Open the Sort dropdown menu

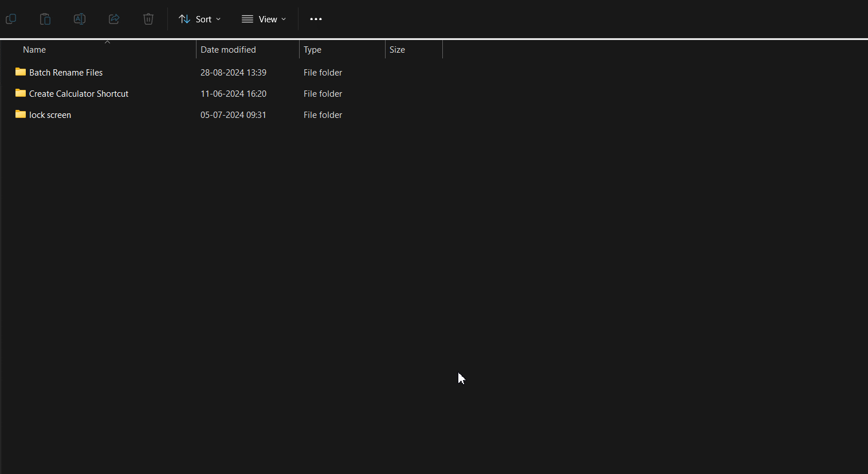click(199, 19)
